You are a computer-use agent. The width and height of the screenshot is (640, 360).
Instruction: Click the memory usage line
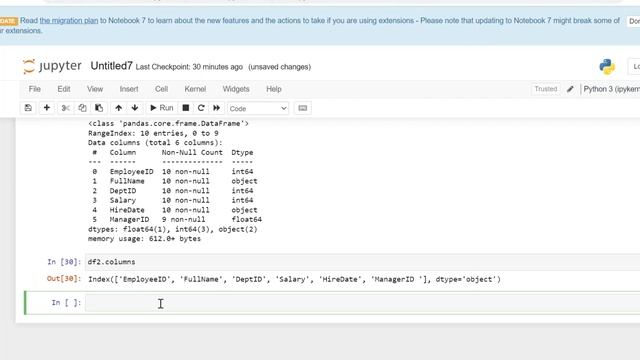pyautogui.click(x=144, y=239)
